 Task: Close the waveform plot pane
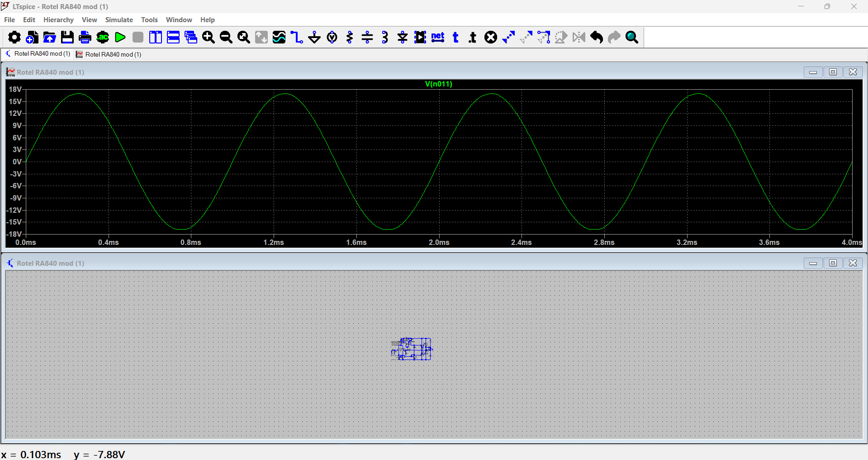point(853,72)
